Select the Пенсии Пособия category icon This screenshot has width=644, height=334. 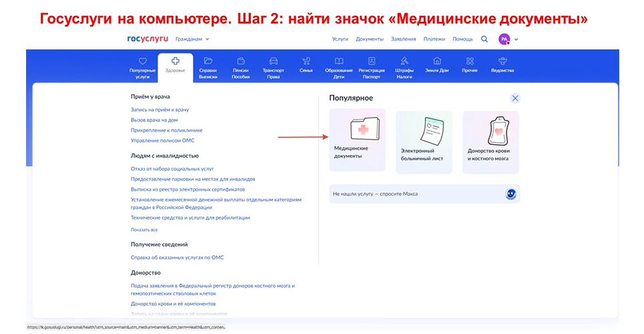coord(240,65)
